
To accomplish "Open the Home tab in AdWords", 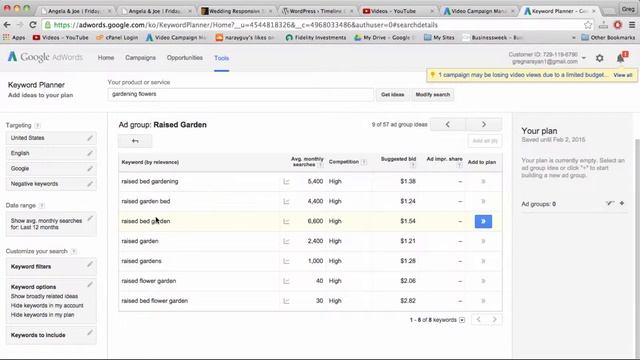I will click(x=106, y=58).
